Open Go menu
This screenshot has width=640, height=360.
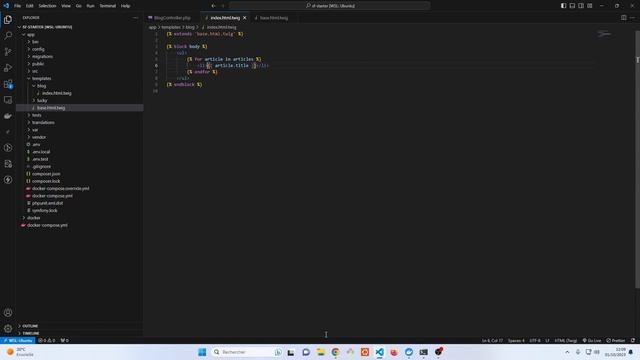pyautogui.click(x=78, y=6)
